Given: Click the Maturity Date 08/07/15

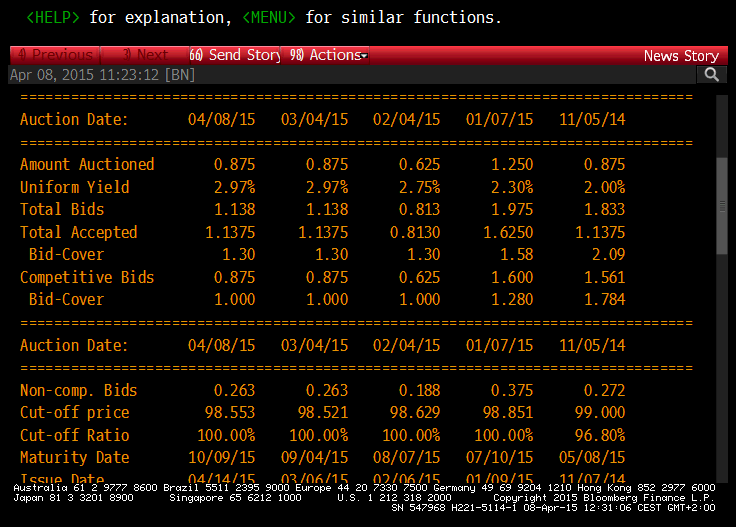Looking at the screenshot, I should click(x=406, y=457).
